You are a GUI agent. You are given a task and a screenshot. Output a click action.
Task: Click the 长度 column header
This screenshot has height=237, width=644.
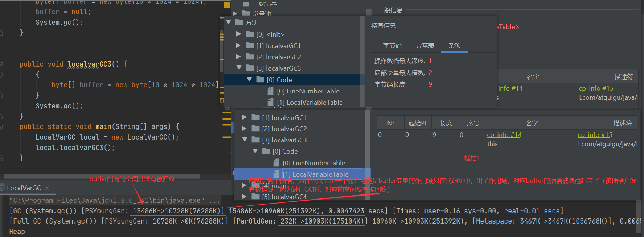(x=446, y=123)
